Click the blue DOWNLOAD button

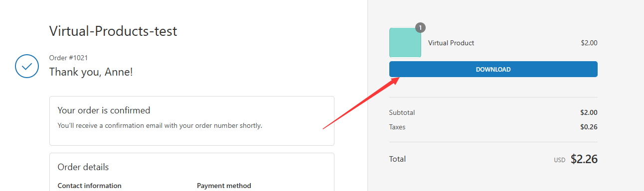(x=493, y=69)
